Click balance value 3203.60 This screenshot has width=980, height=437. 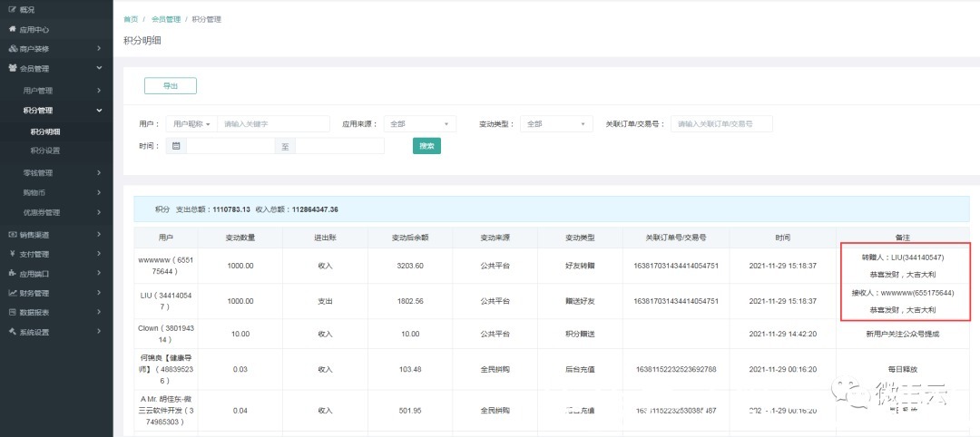(x=411, y=266)
